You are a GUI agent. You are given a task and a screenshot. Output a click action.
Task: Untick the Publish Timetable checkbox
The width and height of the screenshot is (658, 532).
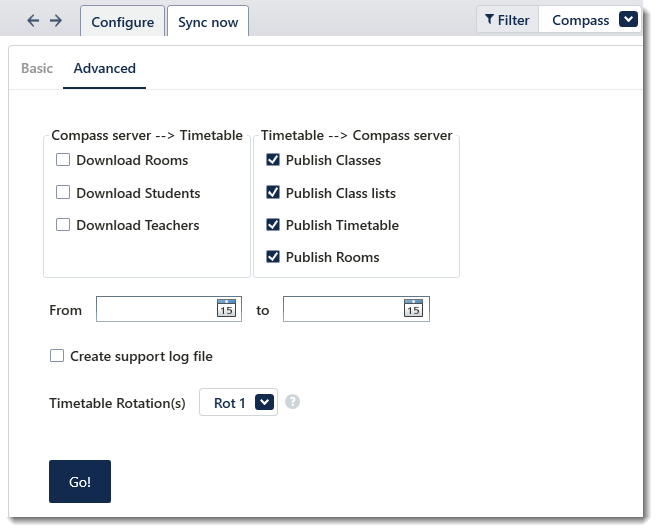[x=273, y=225]
